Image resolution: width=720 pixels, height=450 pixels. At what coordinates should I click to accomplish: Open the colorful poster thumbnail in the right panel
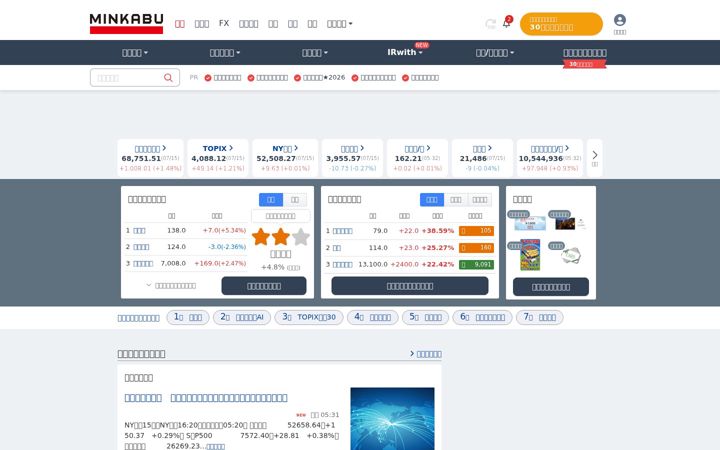tap(530, 255)
